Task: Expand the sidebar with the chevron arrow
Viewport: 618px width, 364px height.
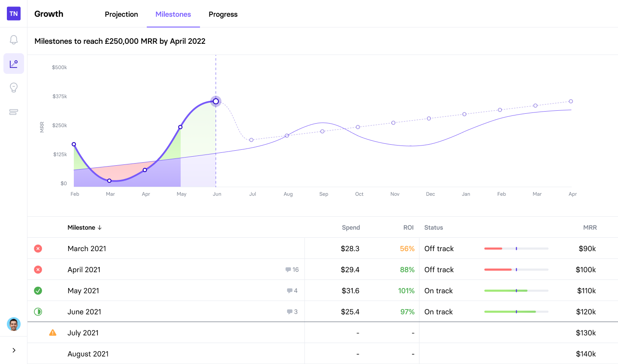Action: 14,350
